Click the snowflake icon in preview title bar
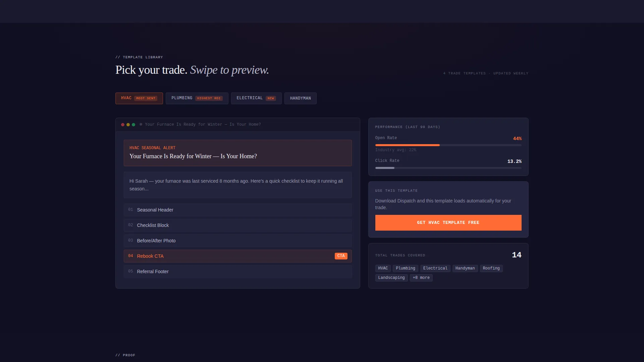This screenshot has width=644, height=362. tap(141, 124)
